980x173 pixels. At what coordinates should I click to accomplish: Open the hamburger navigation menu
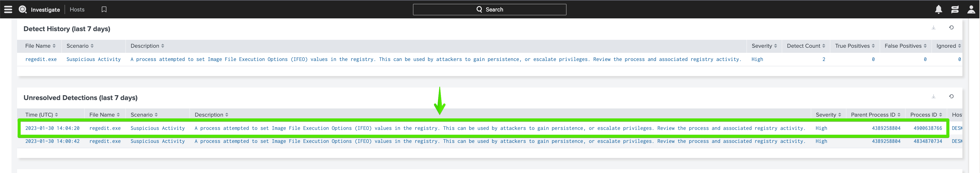8,9
